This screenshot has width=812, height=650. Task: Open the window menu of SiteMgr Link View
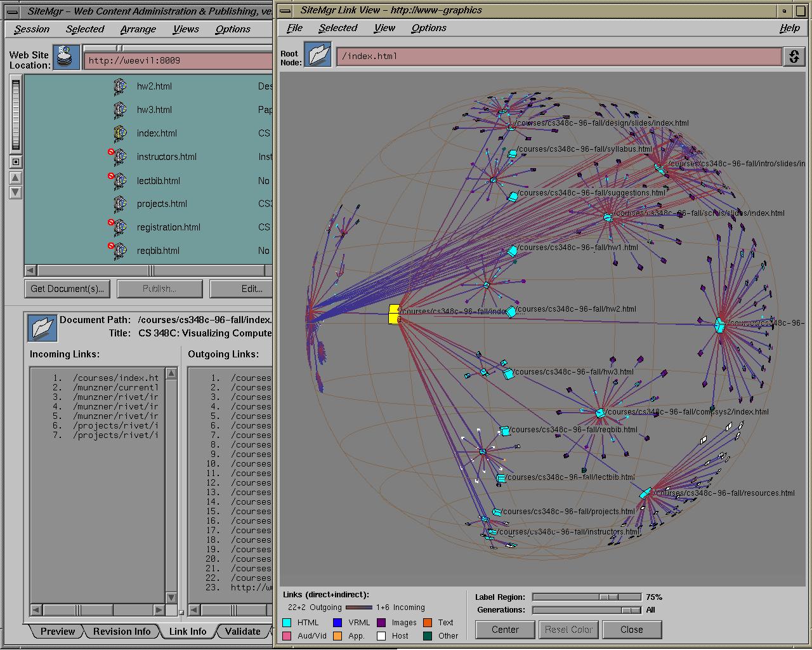point(286,10)
